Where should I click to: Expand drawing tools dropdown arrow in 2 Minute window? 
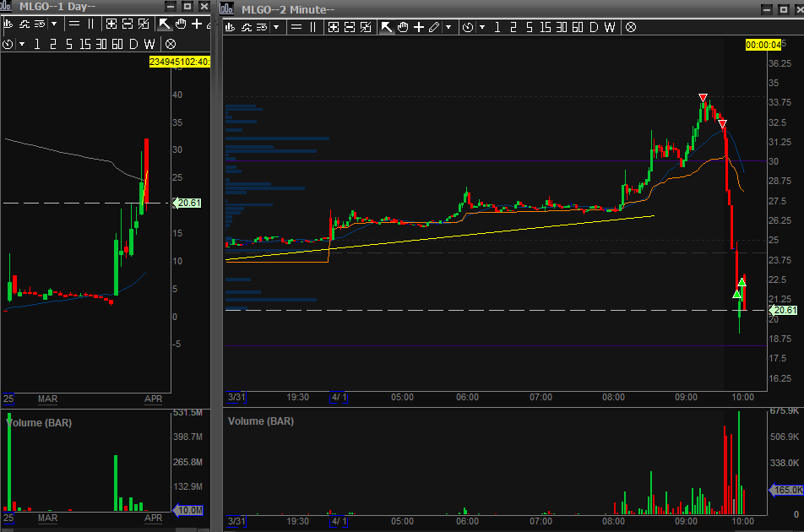tap(448, 27)
